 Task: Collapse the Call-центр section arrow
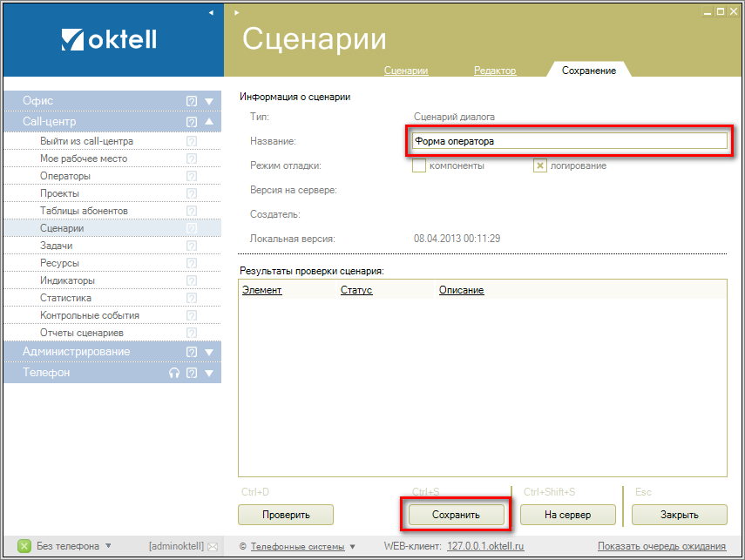click(x=209, y=122)
